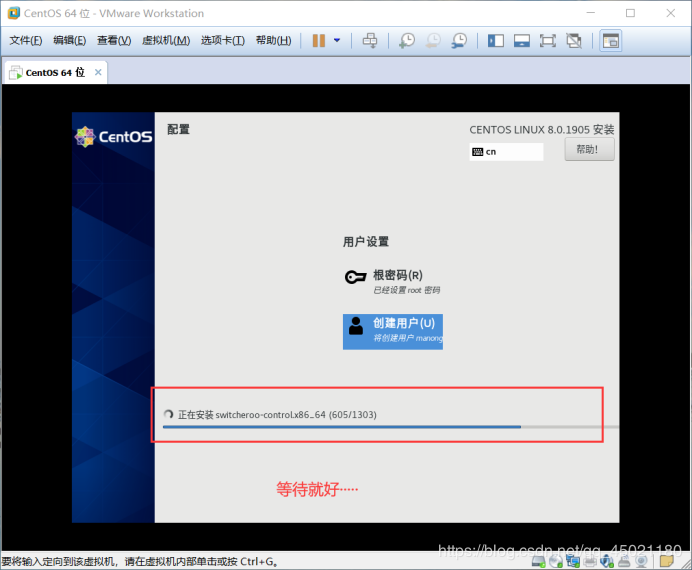This screenshot has height=570, width=692.
Task: Click the 配置 heading
Action: (178, 129)
